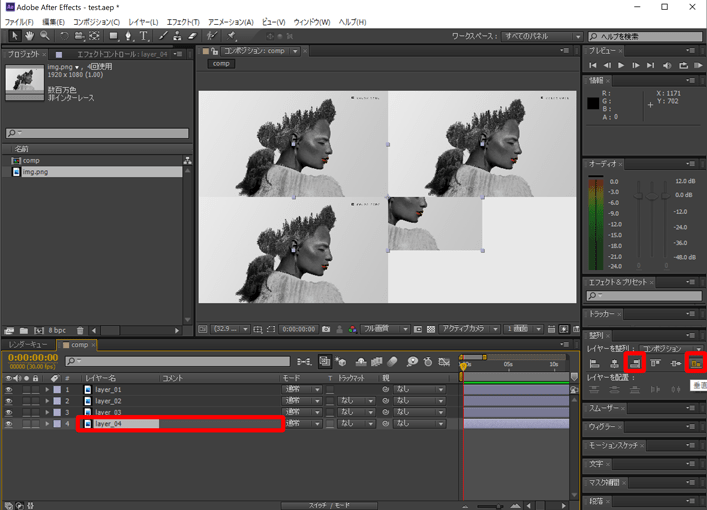
Task: Select the Rotation tool
Action: [x=64, y=36]
